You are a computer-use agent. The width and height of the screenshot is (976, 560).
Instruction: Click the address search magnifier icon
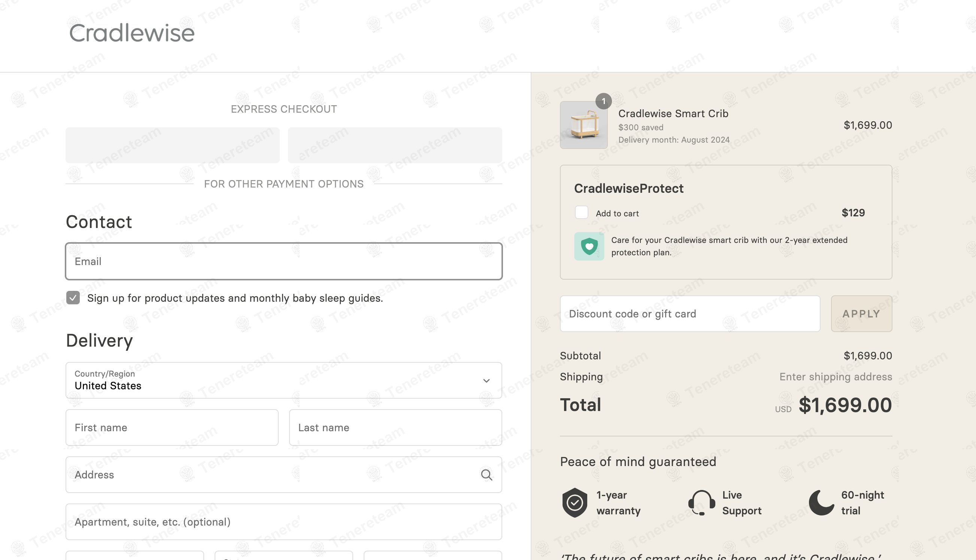pyautogui.click(x=486, y=475)
